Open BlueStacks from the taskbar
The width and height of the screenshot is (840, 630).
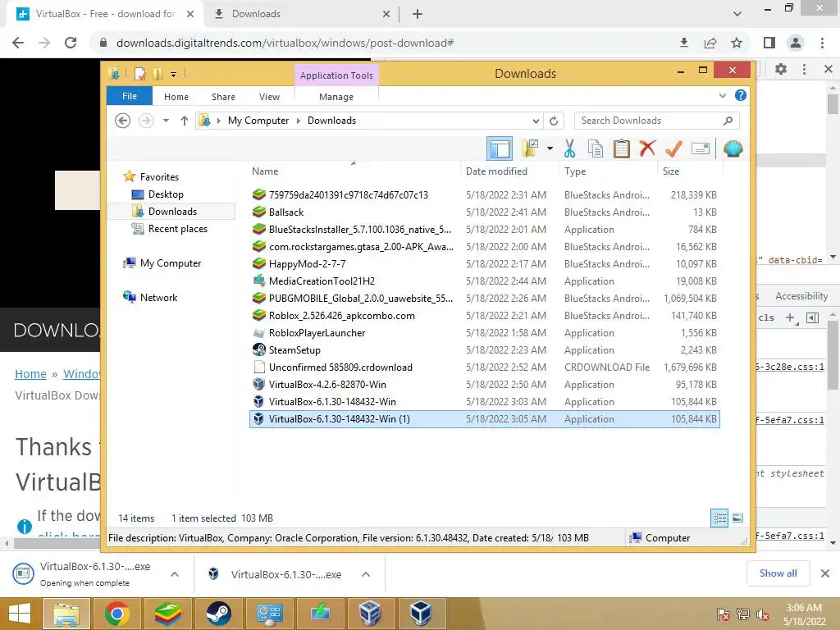167,614
